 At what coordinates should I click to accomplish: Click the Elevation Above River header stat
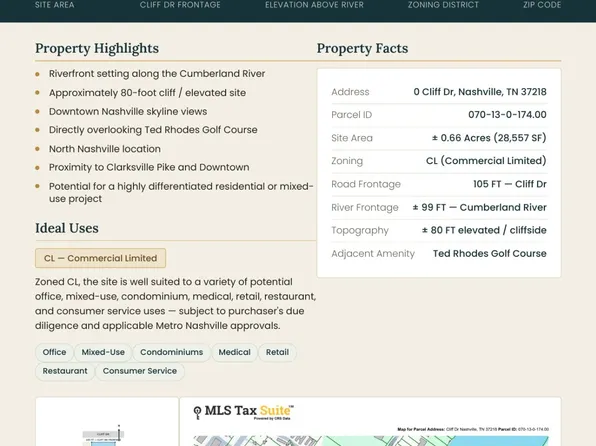point(314,5)
